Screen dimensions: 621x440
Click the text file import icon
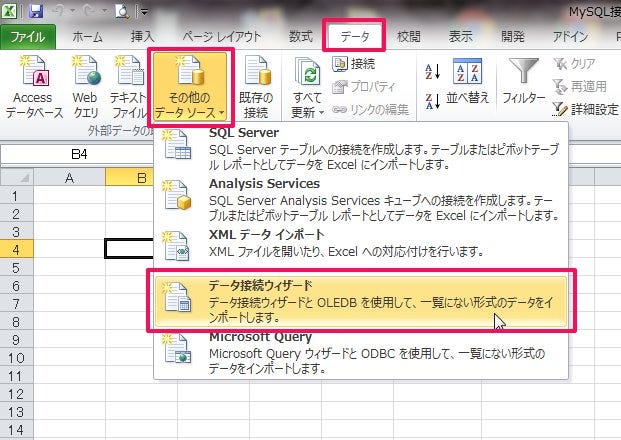tap(128, 86)
